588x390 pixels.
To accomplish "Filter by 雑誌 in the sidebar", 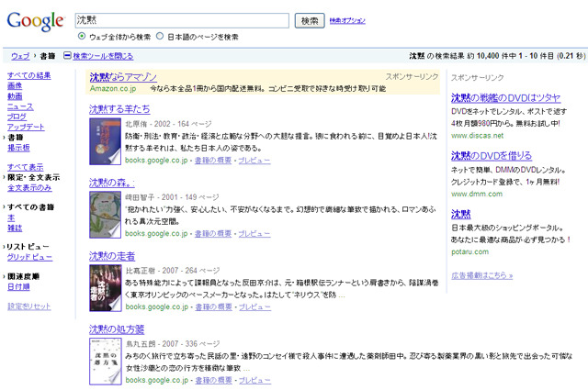I will point(15,228).
